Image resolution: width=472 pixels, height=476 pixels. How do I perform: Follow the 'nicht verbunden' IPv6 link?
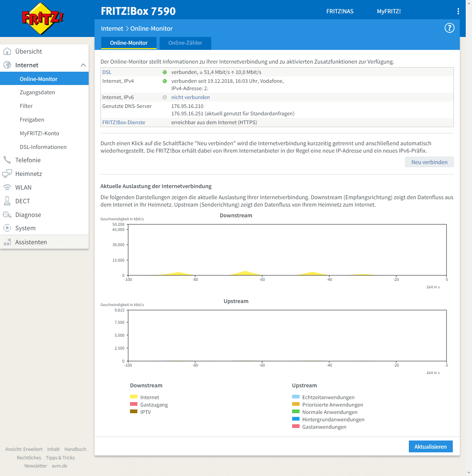click(x=190, y=97)
